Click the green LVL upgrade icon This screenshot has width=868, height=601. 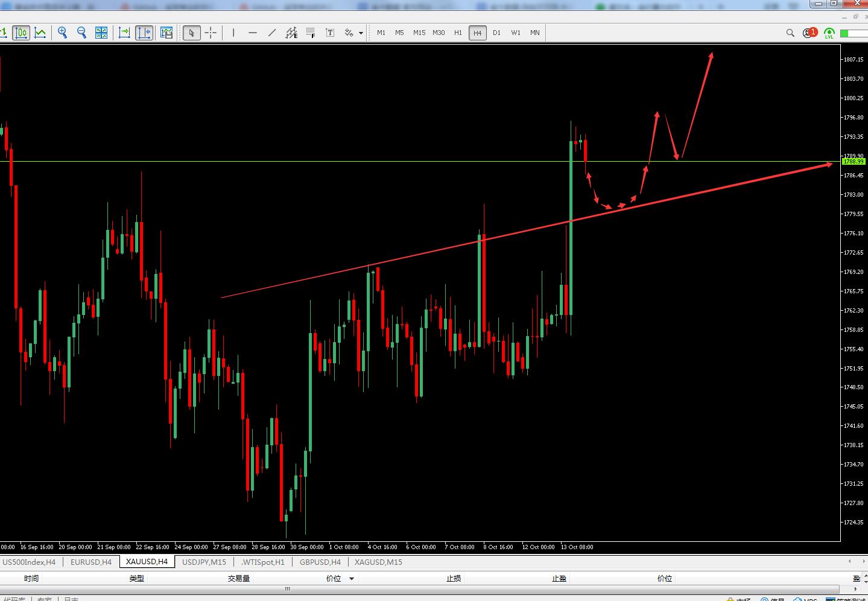[829, 33]
